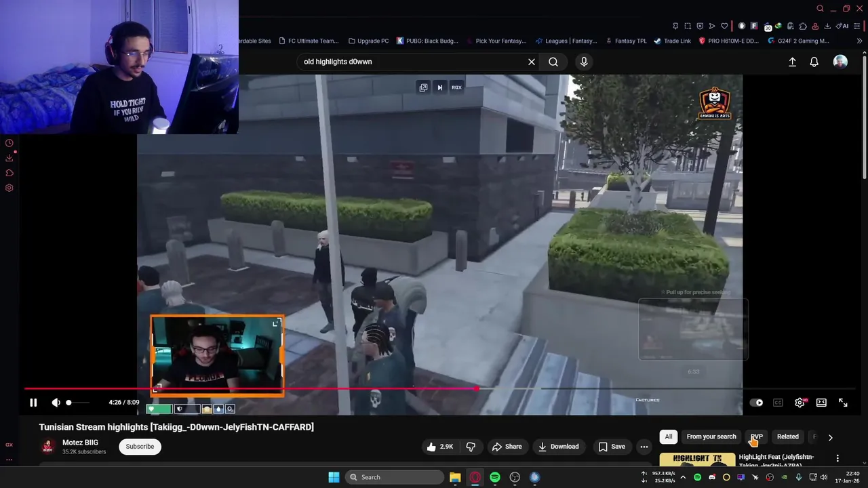Show more filter chips with right arrow
Viewport: 868px width, 488px height.
pyautogui.click(x=831, y=438)
